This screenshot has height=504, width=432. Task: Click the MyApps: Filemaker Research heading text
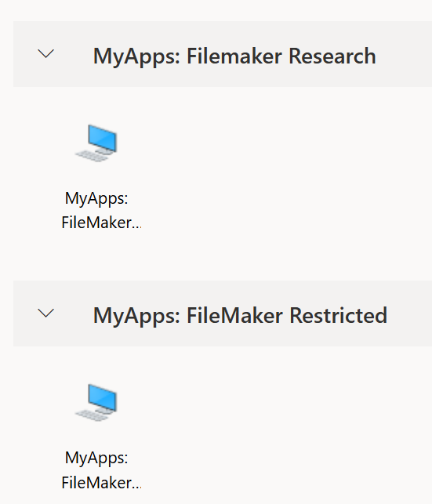pos(234,56)
